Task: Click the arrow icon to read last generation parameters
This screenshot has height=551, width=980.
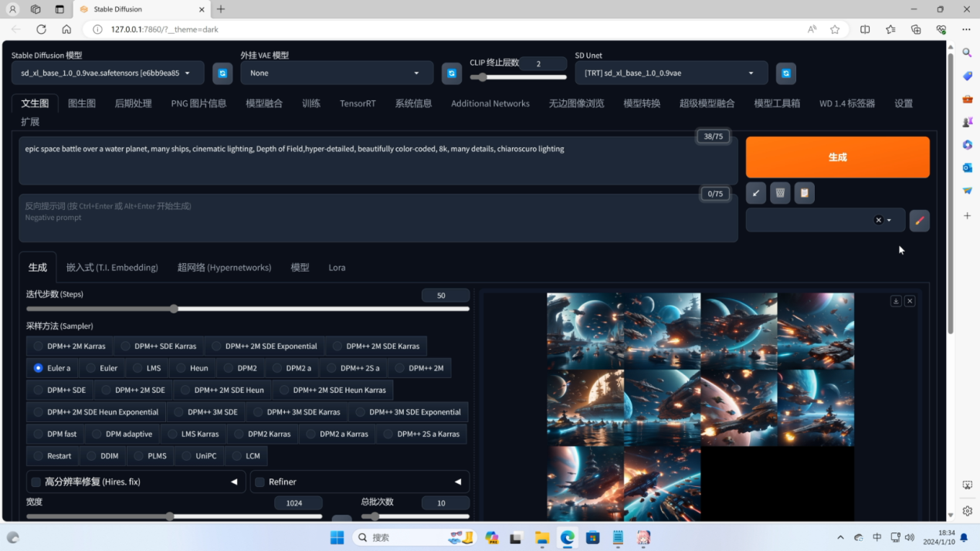Action: (x=756, y=193)
